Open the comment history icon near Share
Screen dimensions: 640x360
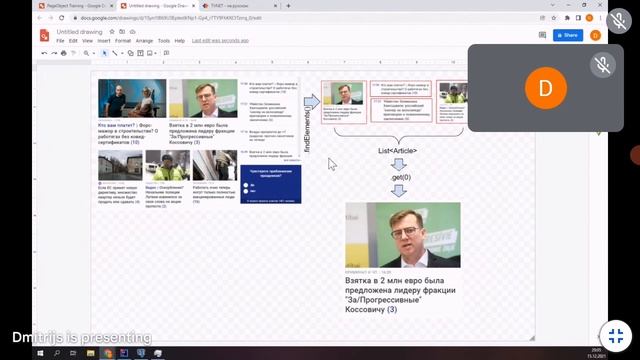(542, 35)
